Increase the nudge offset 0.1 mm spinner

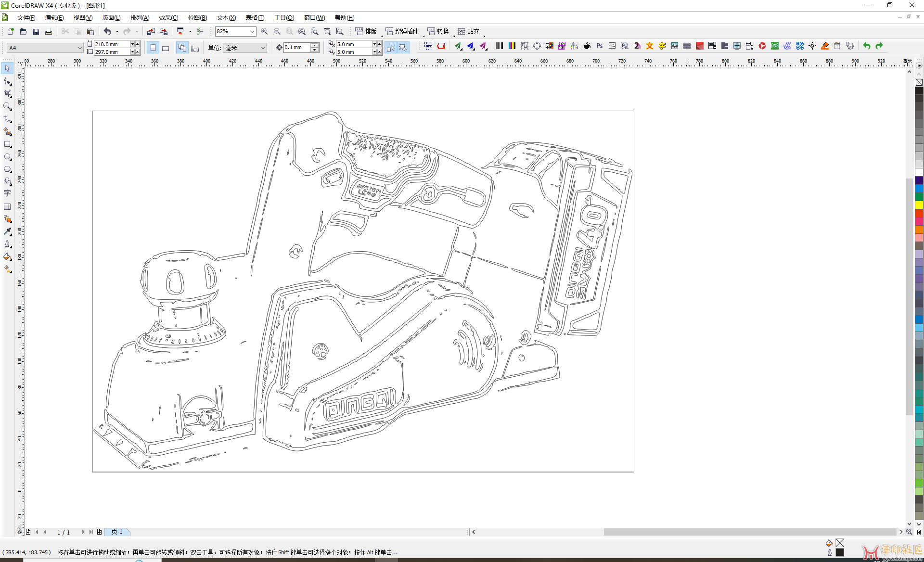315,45
